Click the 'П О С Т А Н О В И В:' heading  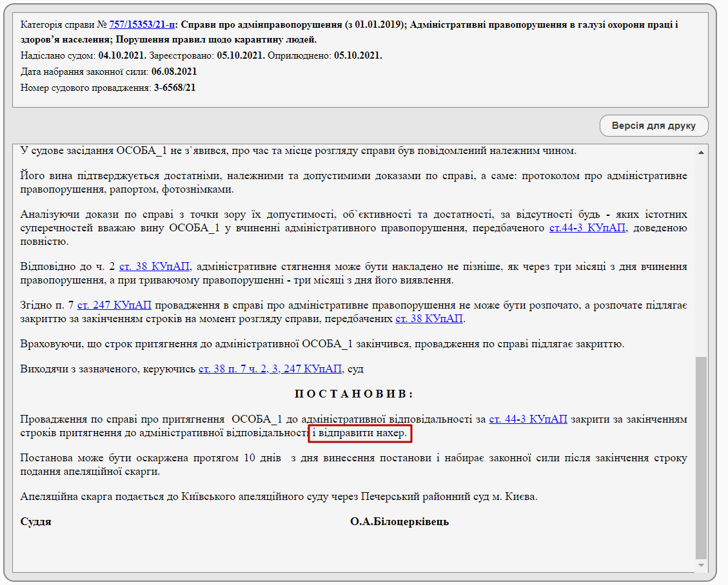click(x=353, y=394)
